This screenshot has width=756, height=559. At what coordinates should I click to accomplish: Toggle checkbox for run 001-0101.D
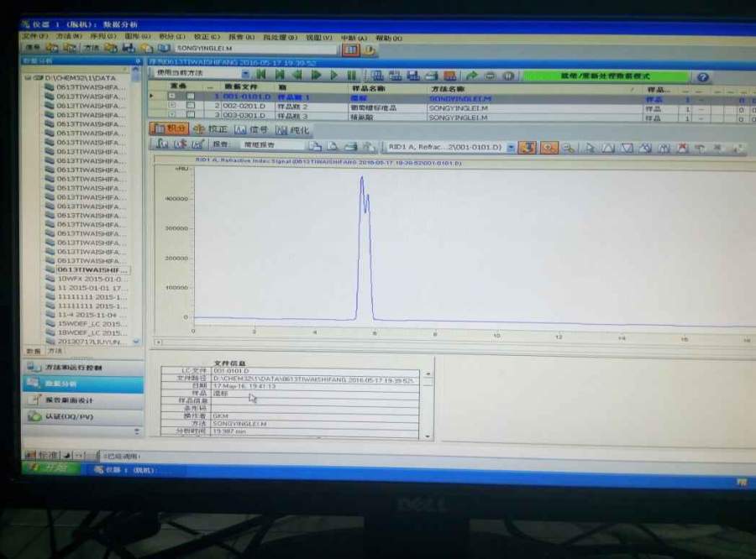[x=191, y=96]
